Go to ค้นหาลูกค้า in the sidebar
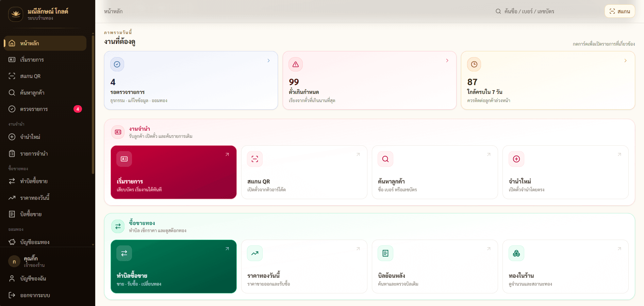 [x=45, y=93]
